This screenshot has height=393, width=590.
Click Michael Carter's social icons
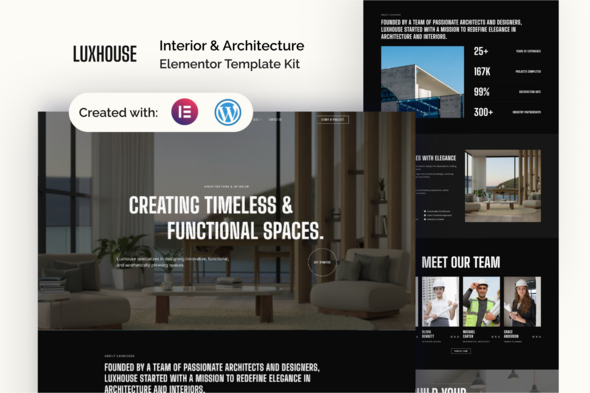click(x=496, y=337)
